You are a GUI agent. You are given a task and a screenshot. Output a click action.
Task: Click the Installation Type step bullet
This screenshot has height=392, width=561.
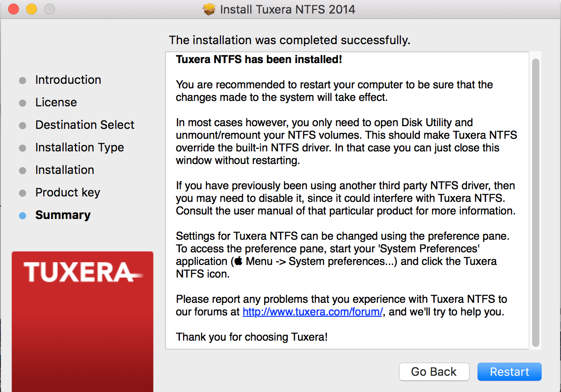pyautogui.click(x=23, y=148)
